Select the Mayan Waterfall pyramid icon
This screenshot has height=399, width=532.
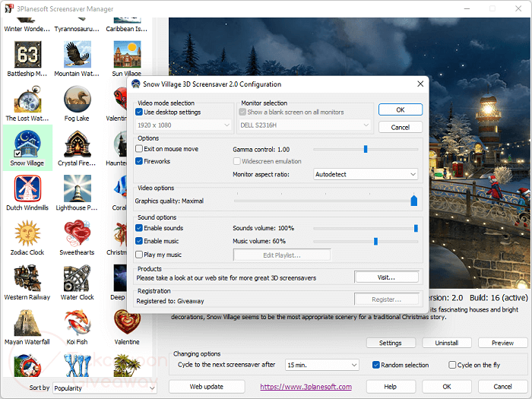tap(27, 323)
